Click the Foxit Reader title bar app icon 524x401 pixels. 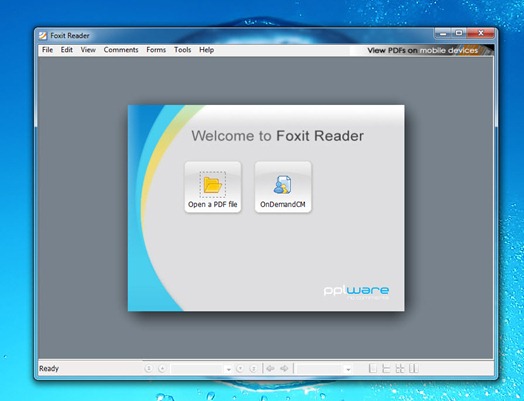[43, 35]
